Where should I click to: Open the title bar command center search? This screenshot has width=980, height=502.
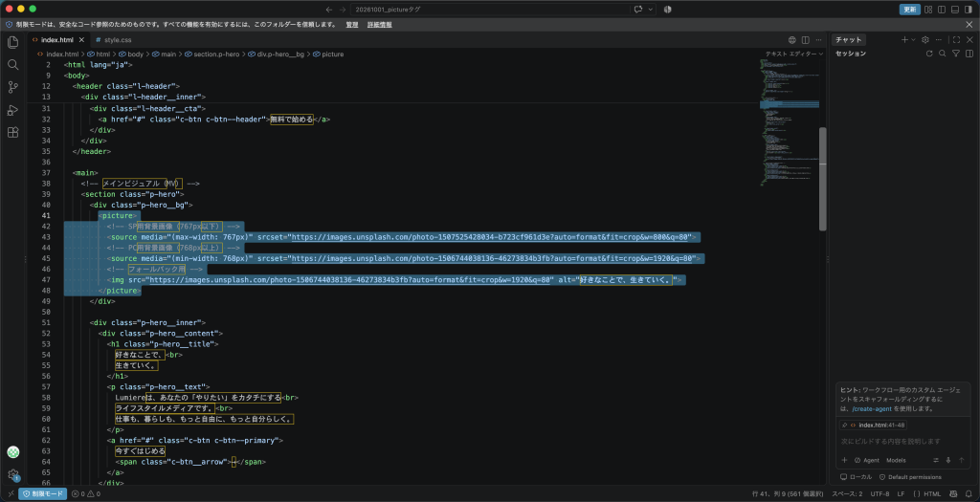coord(490,10)
